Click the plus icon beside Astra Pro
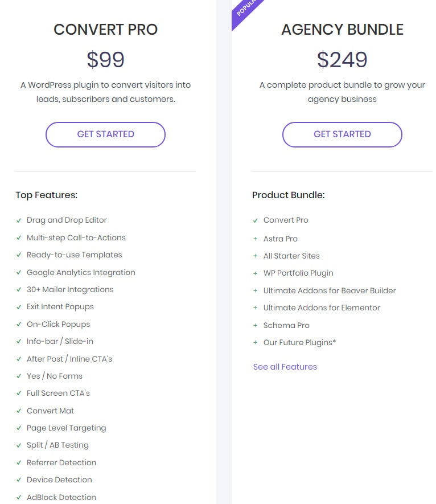436x504 pixels. [256, 239]
